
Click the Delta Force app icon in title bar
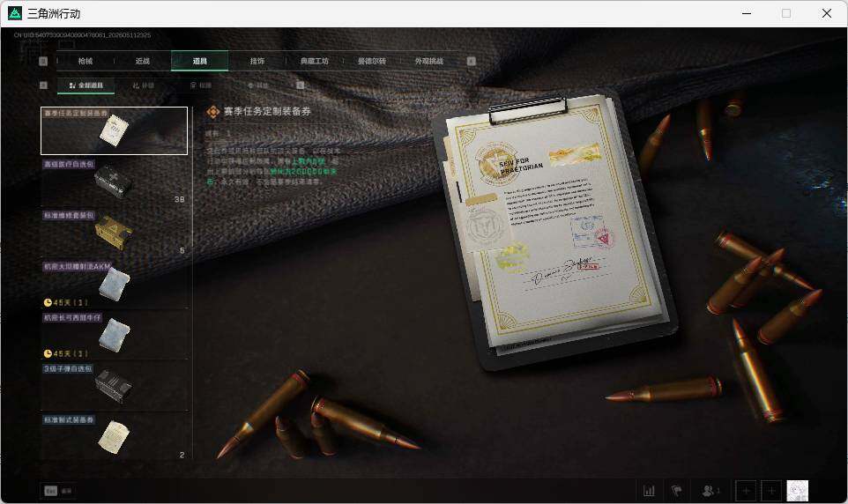click(x=15, y=13)
